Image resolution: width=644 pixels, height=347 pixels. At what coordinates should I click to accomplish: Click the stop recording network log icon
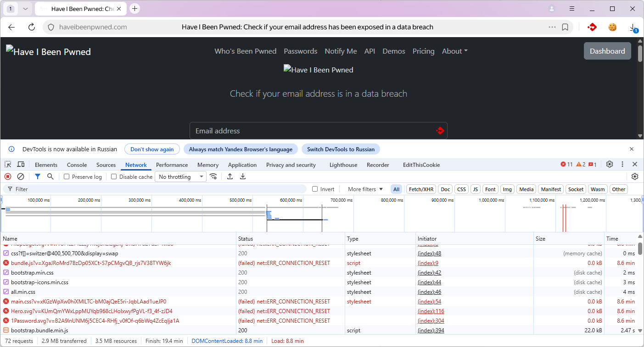[8, 176]
